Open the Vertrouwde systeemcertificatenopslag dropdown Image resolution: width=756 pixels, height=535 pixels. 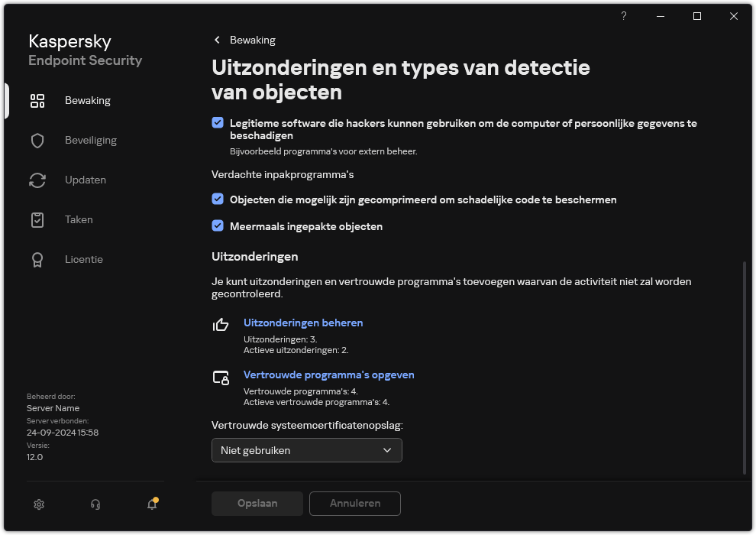point(306,450)
